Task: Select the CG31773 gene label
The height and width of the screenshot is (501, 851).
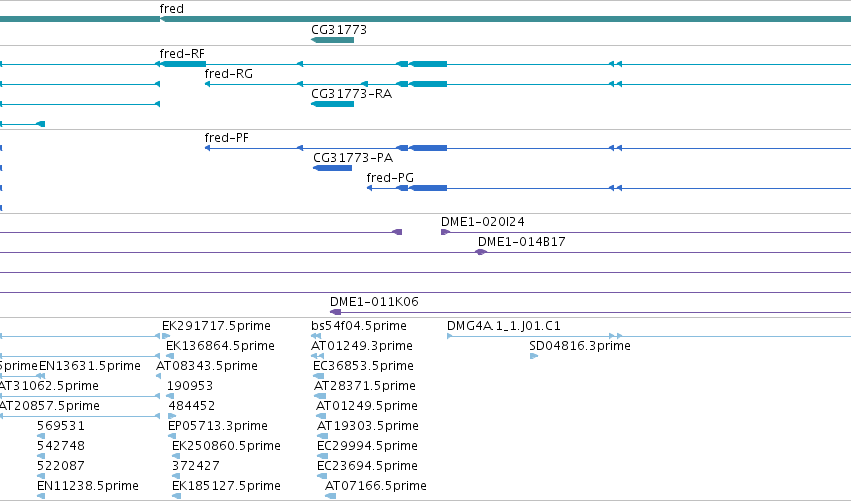Action: pyautogui.click(x=339, y=29)
